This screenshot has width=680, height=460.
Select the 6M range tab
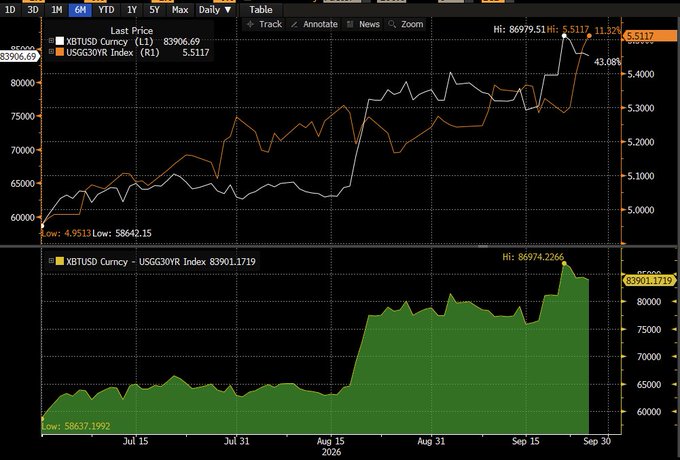[x=80, y=10]
